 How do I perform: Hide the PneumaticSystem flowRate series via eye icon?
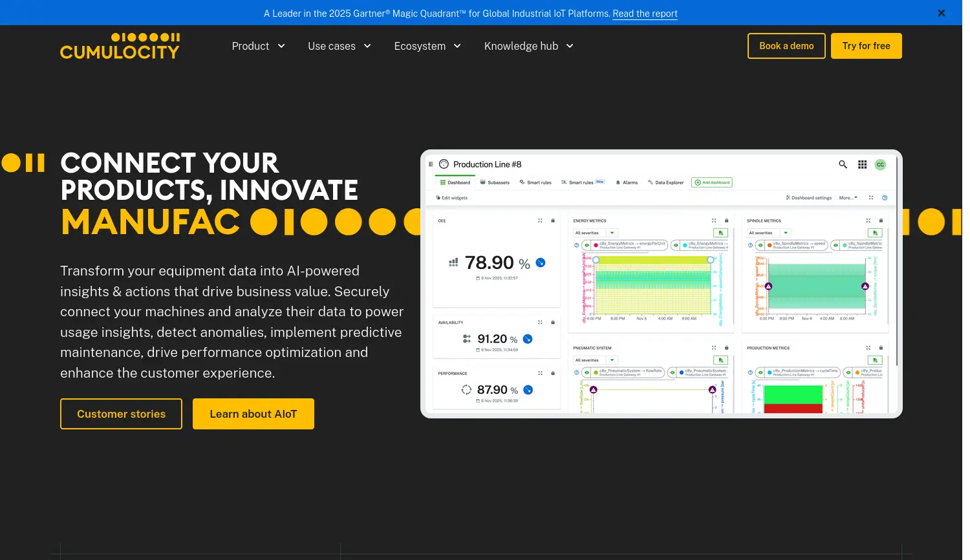[587, 372]
